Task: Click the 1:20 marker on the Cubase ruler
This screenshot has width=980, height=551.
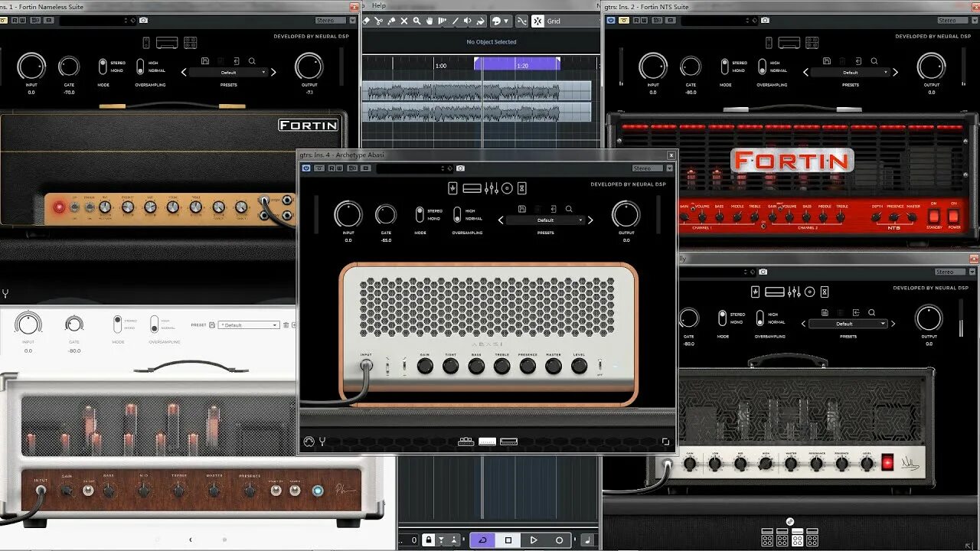Action: (x=522, y=66)
